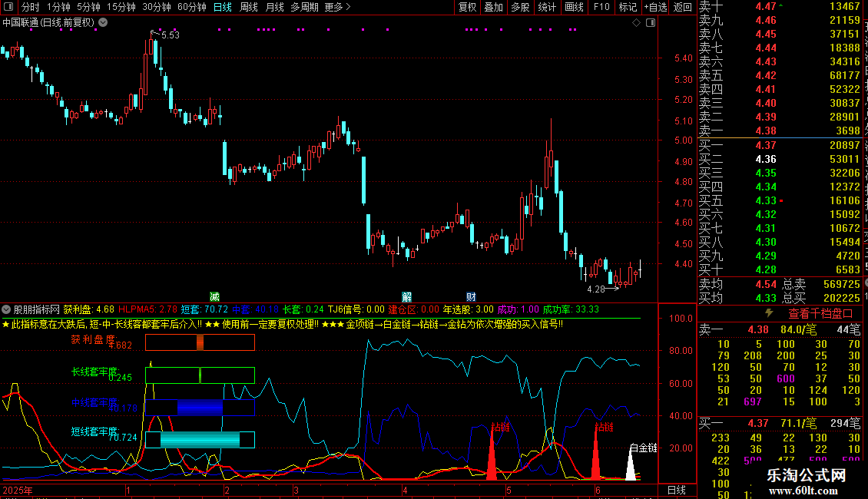Click the 钻链 red spike near month 6
This screenshot has width=868, height=499.
[595, 457]
